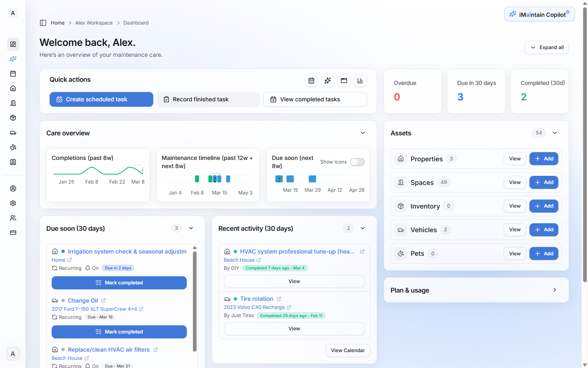588x368 pixels.
Task: Expand the Plan & usage section
Action: pyautogui.click(x=554, y=290)
